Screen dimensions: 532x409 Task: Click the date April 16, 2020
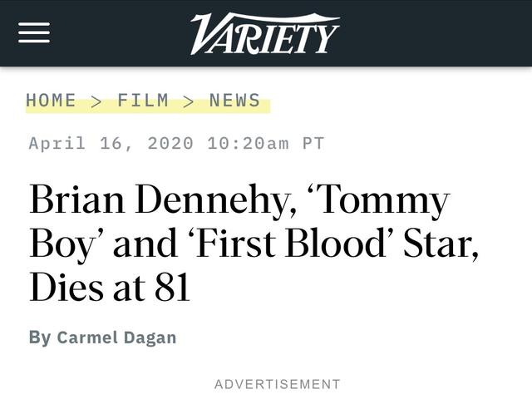pyautogui.click(x=111, y=143)
